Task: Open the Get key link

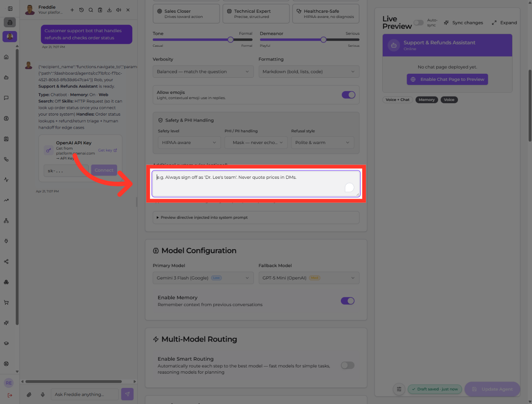Action: pos(107,150)
